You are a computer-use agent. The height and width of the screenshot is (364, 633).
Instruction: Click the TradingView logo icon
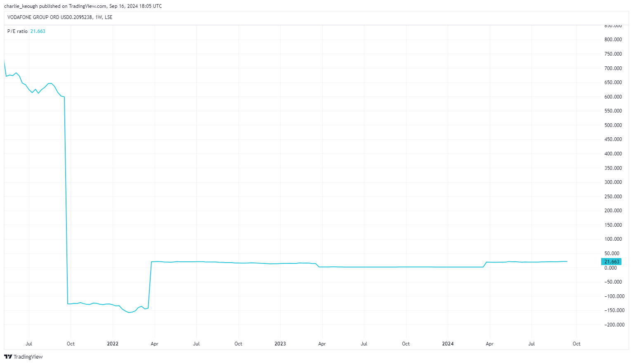8,357
